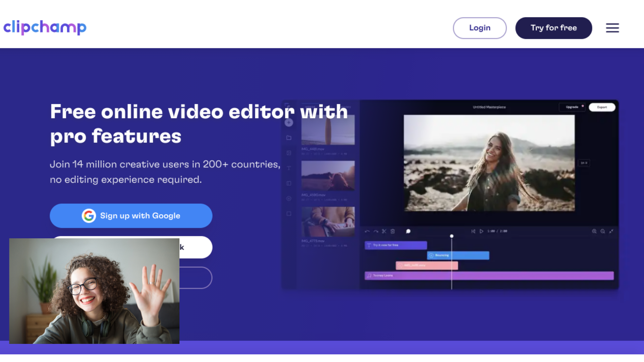Click the trash delete icon in editor toolbar

393,231
